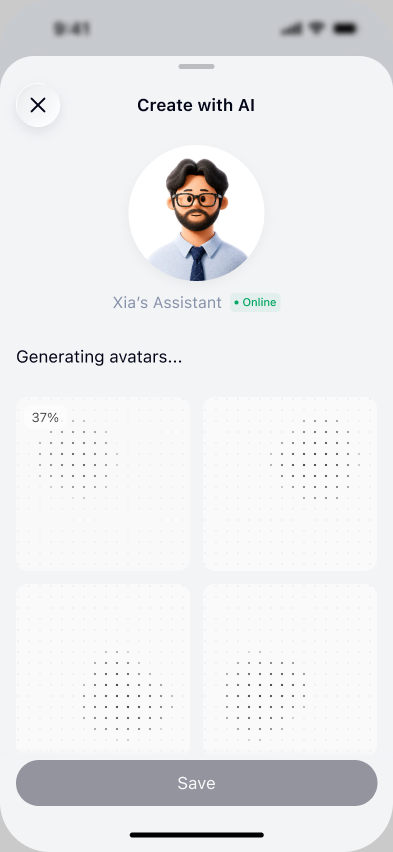Viewport: 393px width, 852px height.
Task: Close the Create with AI sheet
Action: 38,105
